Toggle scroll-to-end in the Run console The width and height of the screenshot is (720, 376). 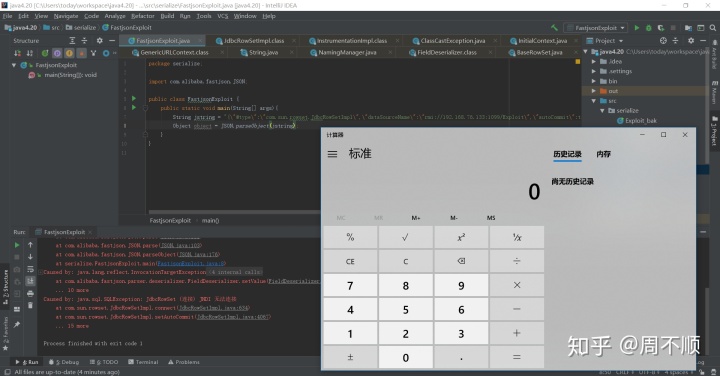point(30,281)
